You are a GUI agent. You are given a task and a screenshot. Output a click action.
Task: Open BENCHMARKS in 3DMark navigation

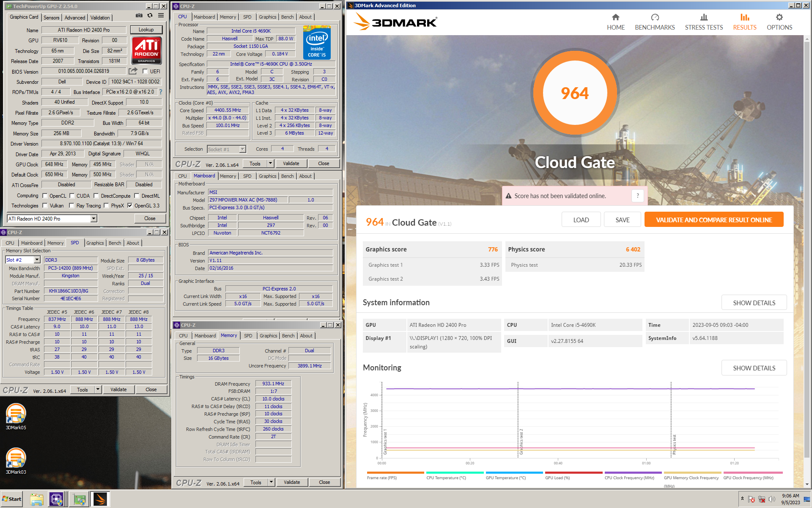point(655,22)
